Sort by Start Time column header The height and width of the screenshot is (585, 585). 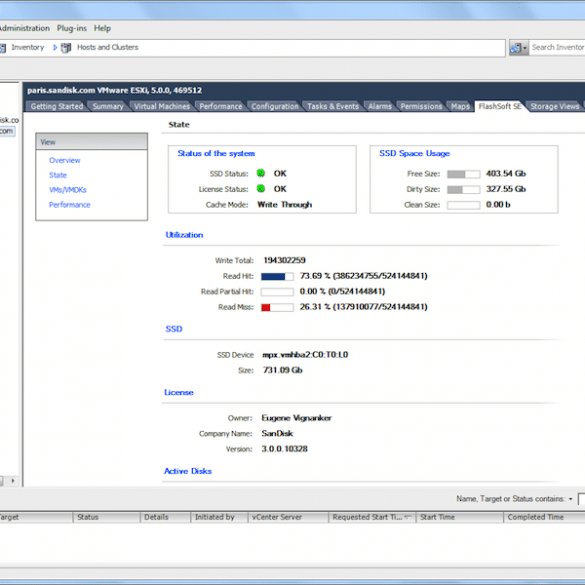(459, 517)
